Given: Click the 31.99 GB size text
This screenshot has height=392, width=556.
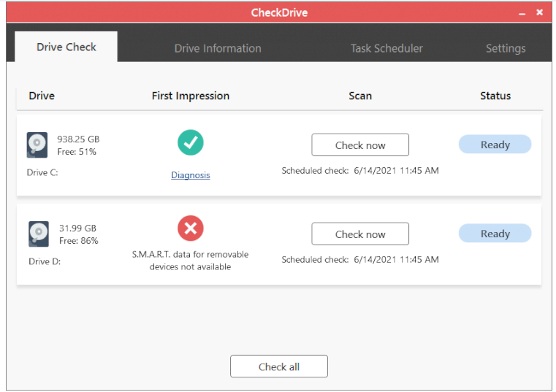Looking at the screenshot, I should (77, 228).
